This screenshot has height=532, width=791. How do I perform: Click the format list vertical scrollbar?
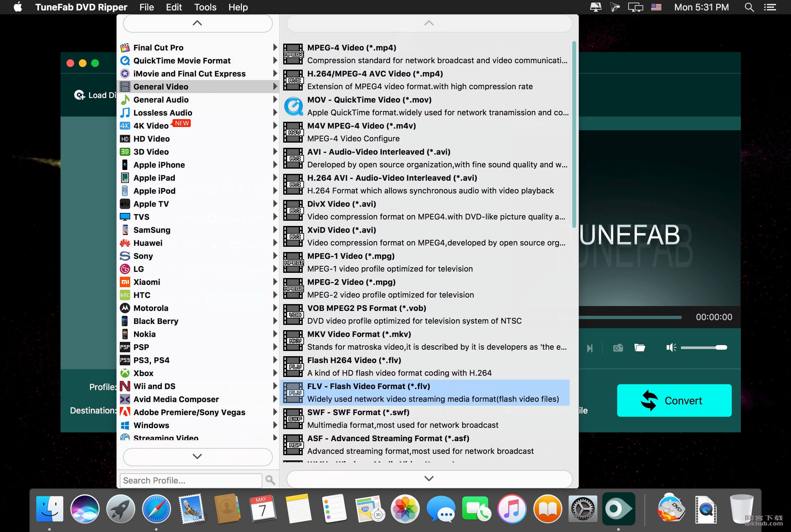point(574,134)
